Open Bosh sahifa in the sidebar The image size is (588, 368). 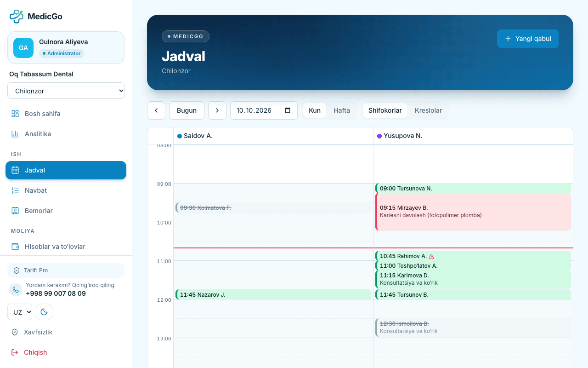pyautogui.click(x=66, y=114)
